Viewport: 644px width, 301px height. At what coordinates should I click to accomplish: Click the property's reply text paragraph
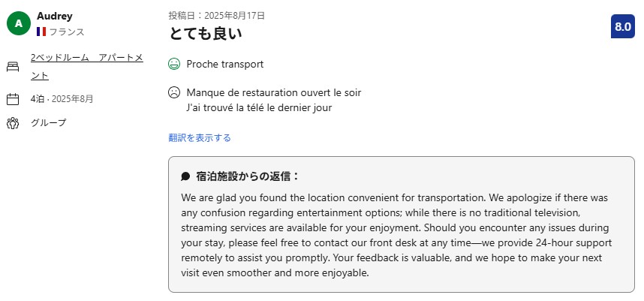point(401,235)
